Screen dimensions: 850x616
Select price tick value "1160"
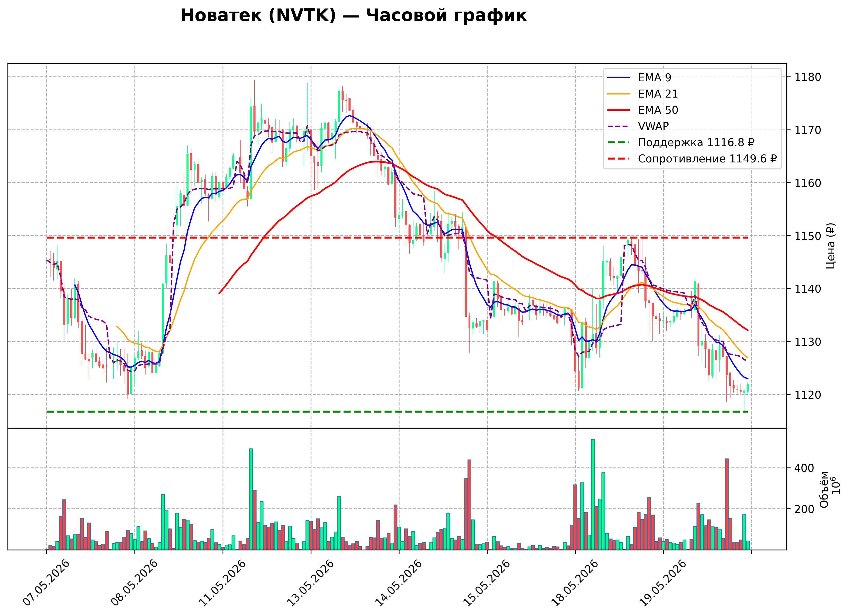808,183
